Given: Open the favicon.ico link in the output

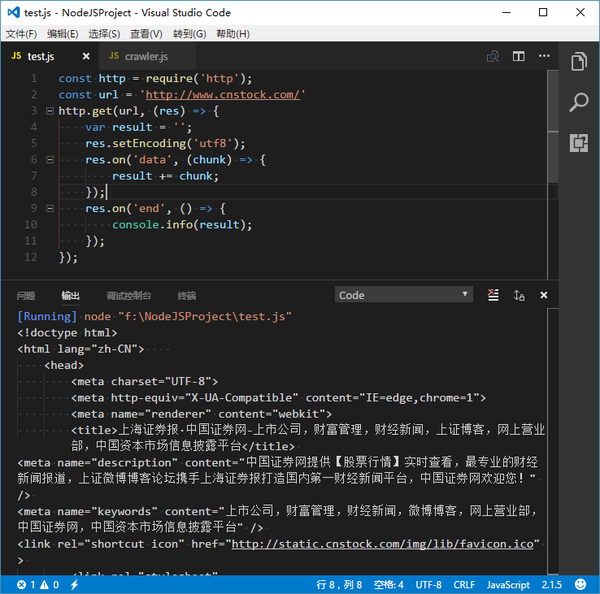Looking at the screenshot, I should [382, 544].
